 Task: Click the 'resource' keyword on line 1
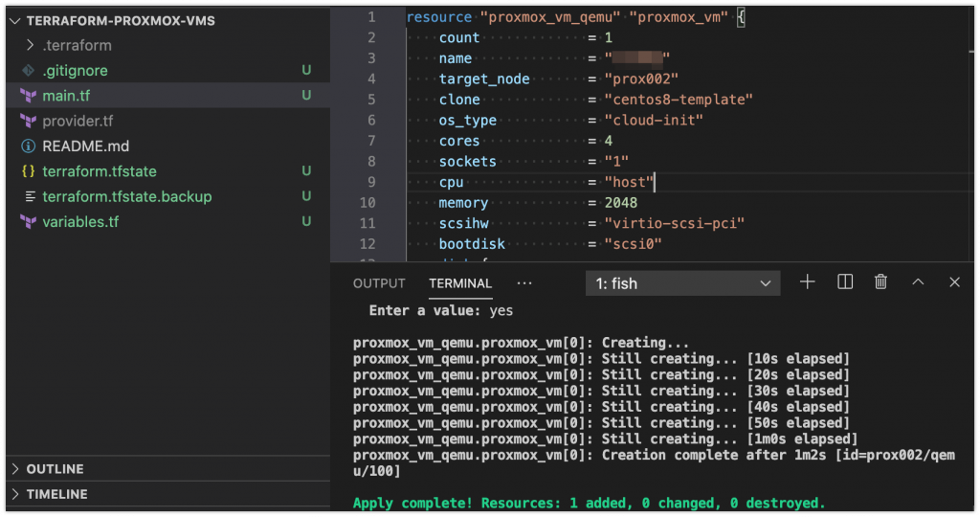[438, 17]
